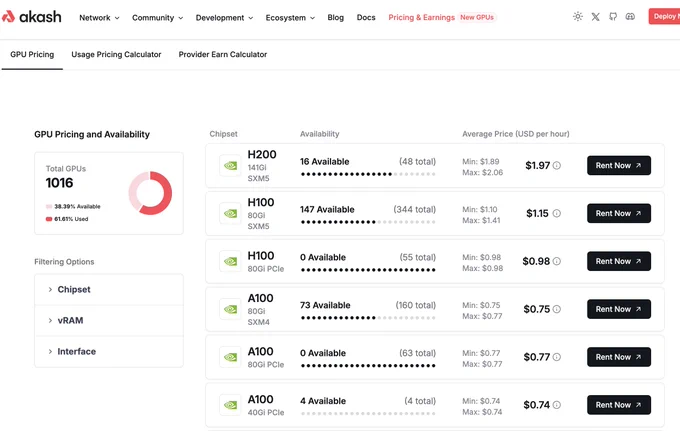Click the red Deploy button
The image size is (680, 431).
(x=664, y=16)
